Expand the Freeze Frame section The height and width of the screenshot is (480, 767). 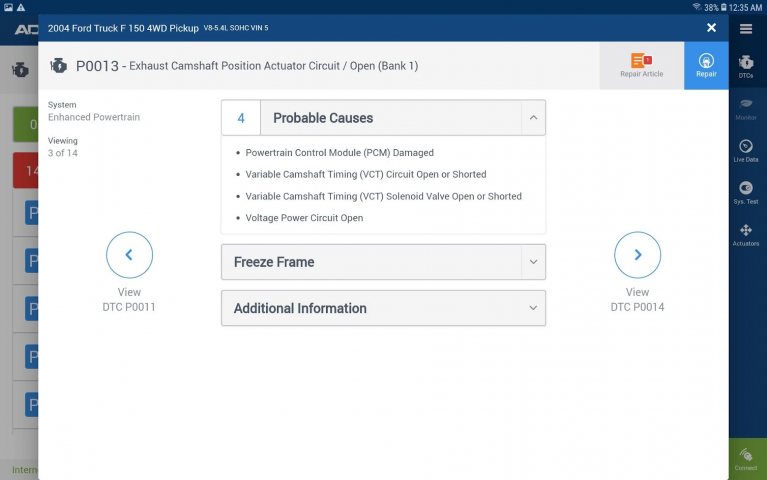[x=533, y=262]
